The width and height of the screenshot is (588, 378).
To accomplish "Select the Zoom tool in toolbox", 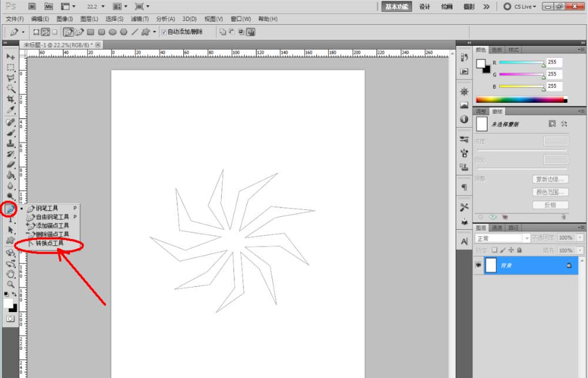I will [x=11, y=285].
